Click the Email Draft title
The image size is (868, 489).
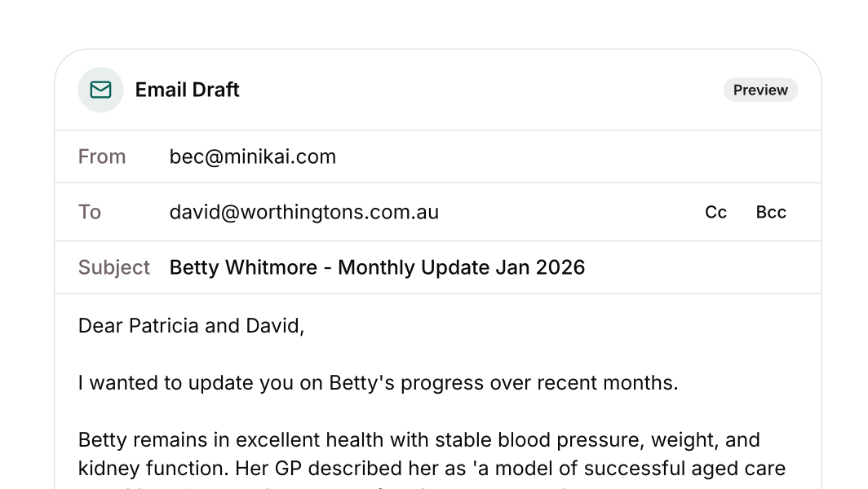click(x=187, y=90)
